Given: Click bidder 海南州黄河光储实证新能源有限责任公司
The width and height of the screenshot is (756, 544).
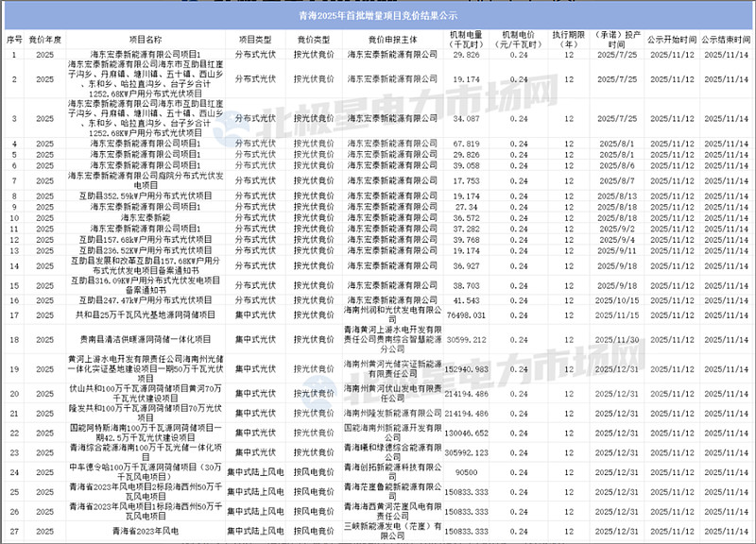Looking at the screenshot, I should (392, 369).
